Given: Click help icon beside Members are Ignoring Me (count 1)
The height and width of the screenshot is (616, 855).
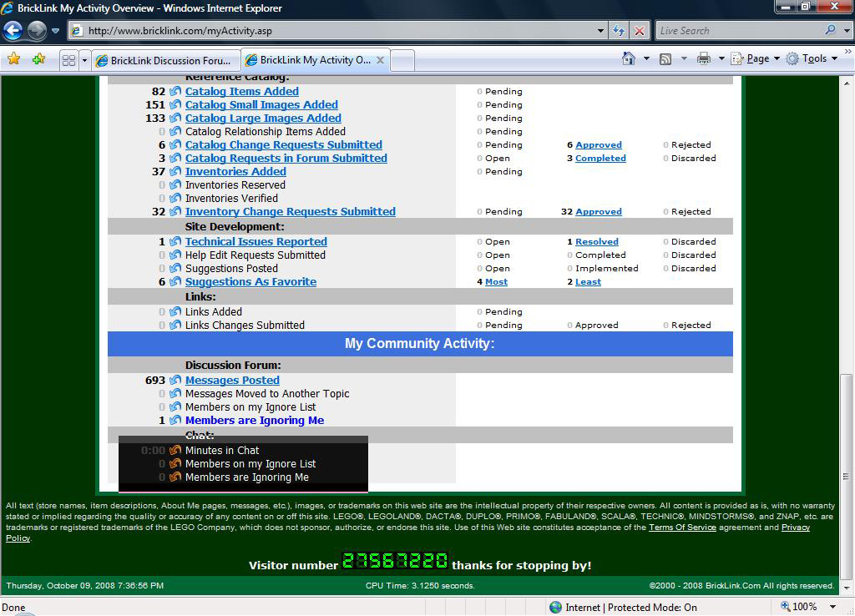Looking at the screenshot, I should pos(175,420).
